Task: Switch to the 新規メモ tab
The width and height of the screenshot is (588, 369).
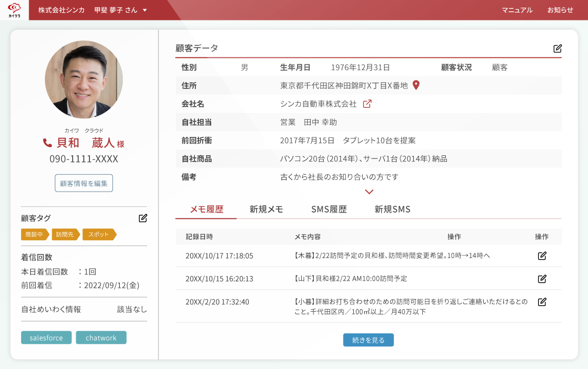Action: tap(266, 209)
